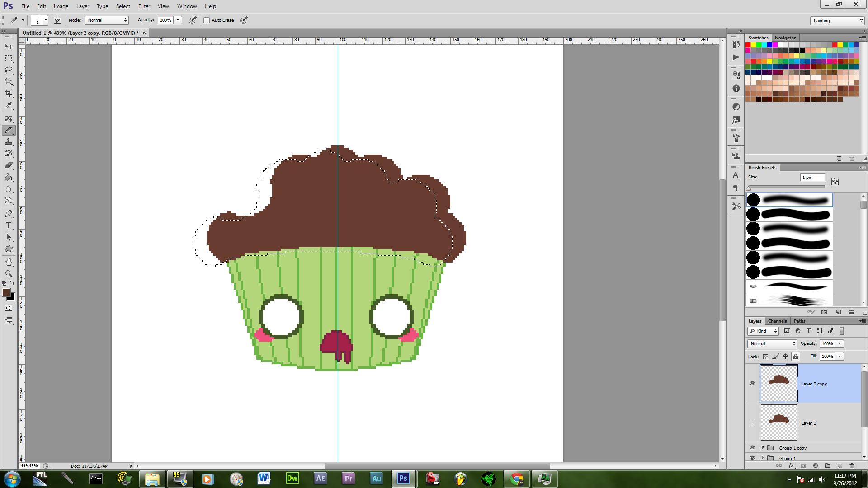Select the Clone Stamp tool
Image resolution: width=868 pixels, height=488 pixels.
point(9,142)
